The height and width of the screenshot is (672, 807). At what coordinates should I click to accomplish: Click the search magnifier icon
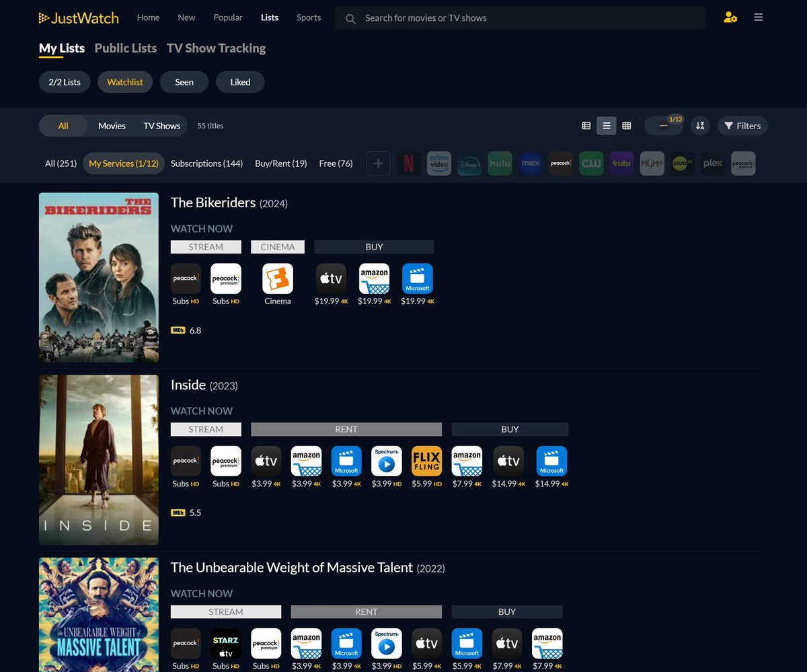pyautogui.click(x=350, y=19)
